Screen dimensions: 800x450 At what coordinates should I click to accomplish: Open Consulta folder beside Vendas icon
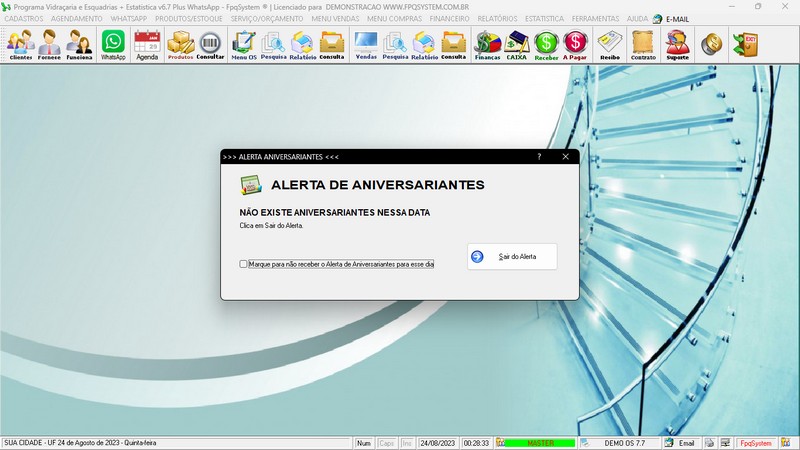pyautogui.click(x=332, y=45)
